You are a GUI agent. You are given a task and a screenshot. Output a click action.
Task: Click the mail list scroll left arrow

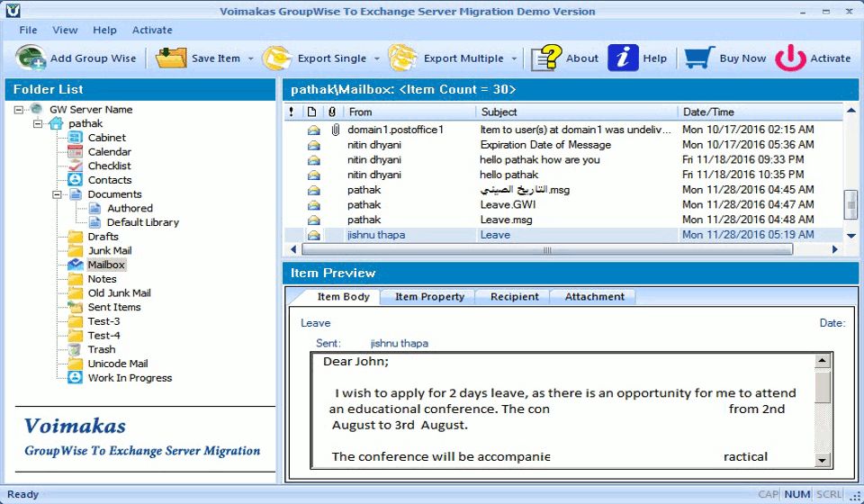(293, 250)
